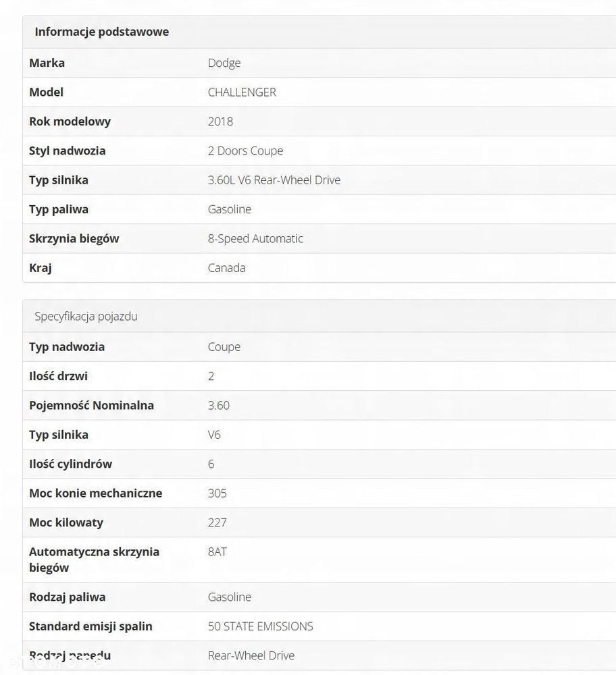Select the Canada value in Kraj row
The height and width of the screenshot is (675, 616).
tap(226, 268)
